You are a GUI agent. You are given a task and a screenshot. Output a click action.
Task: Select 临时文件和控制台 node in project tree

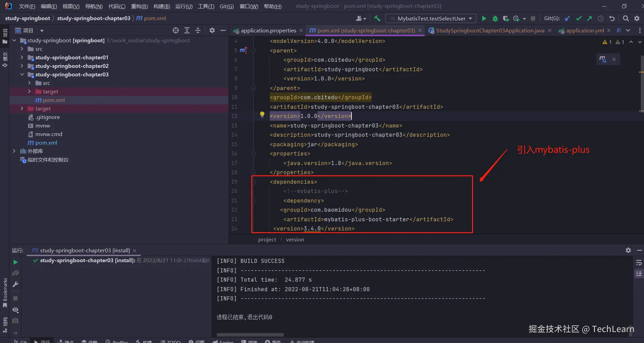[x=48, y=160]
